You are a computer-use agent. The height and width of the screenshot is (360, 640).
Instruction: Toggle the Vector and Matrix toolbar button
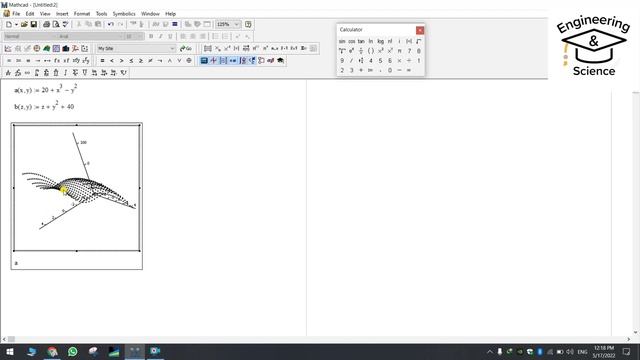click(223, 60)
